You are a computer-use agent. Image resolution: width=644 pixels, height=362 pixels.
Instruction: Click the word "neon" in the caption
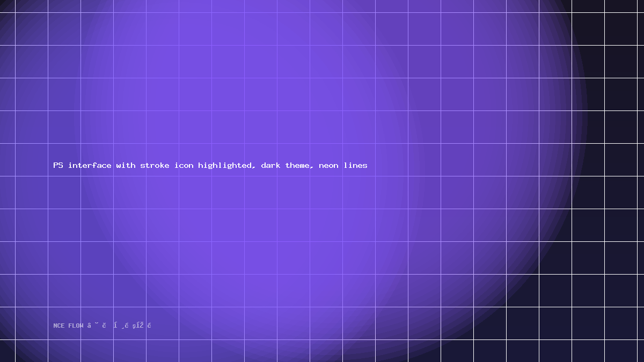click(328, 165)
